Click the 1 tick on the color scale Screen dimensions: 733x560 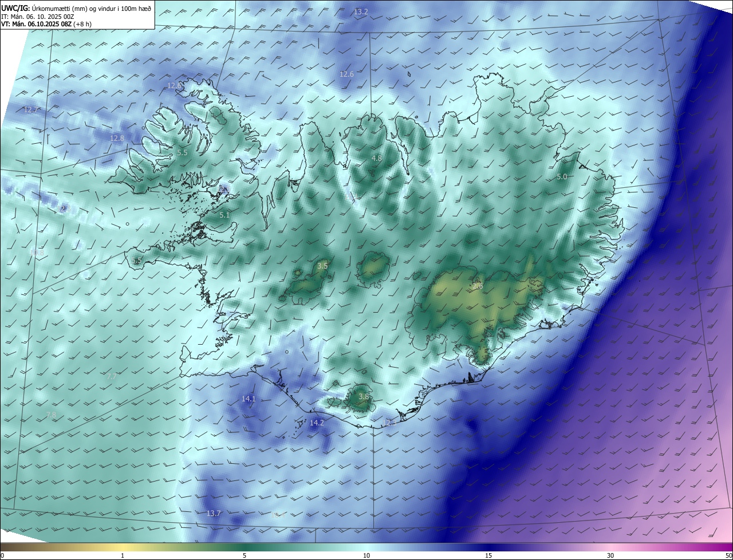(x=123, y=555)
